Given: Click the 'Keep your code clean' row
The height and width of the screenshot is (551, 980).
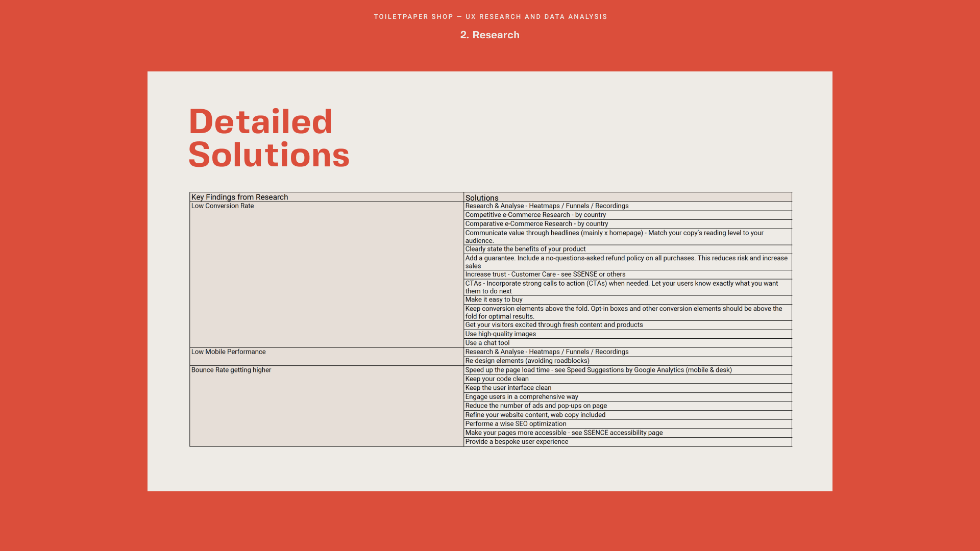Looking at the screenshot, I should pyautogui.click(x=497, y=379).
